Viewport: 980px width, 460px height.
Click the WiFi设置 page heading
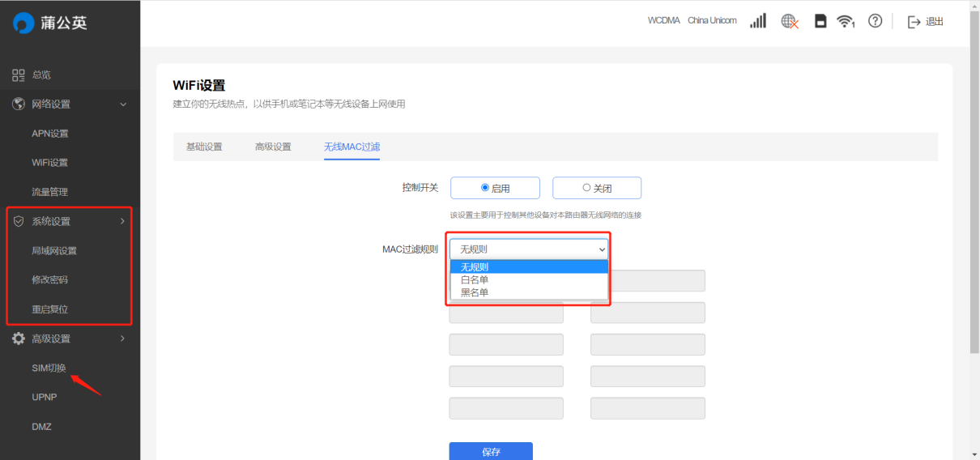pyautogui.click(x=199, y=86)
